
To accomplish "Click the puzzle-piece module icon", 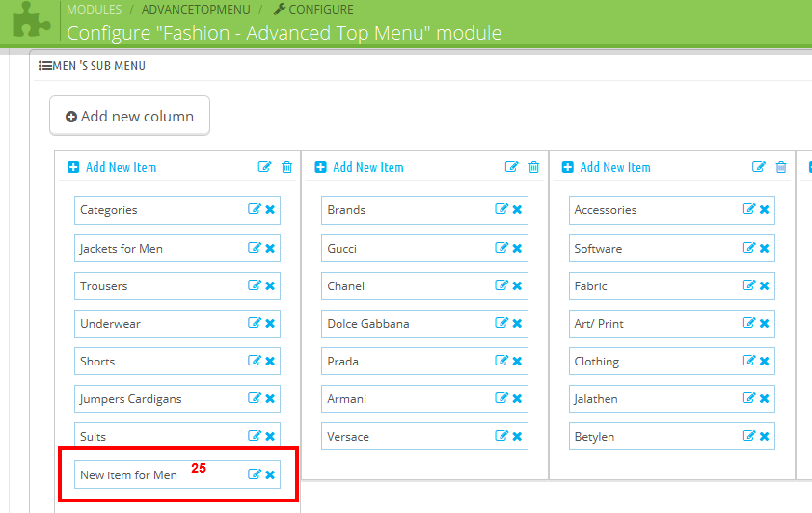I will (x=31, y=19).
